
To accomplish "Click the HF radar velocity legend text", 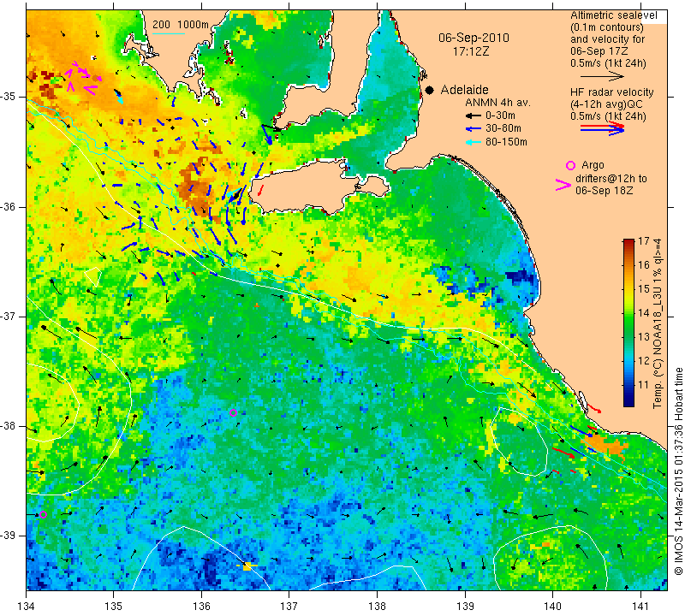I will pos(611,92).
